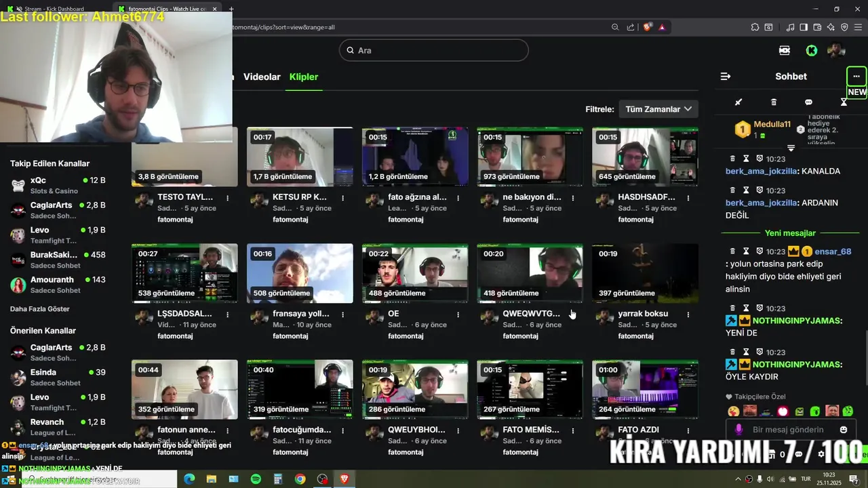Open the emoji picker in message box

[844, 430]
